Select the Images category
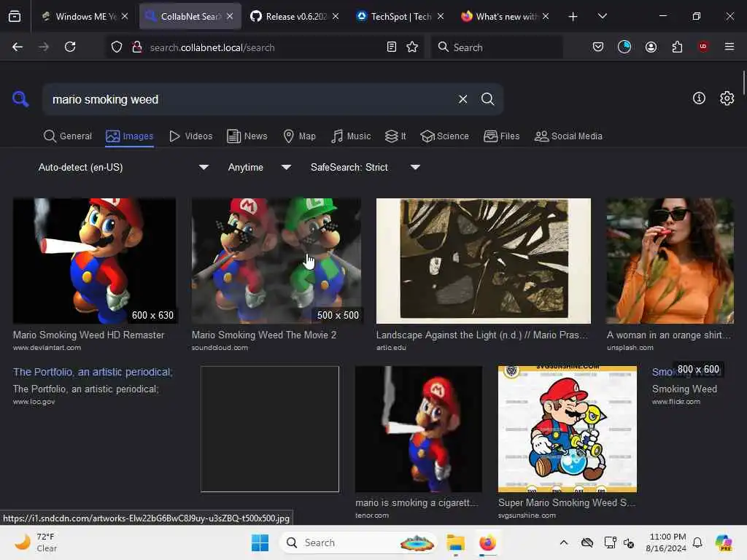 130,136
